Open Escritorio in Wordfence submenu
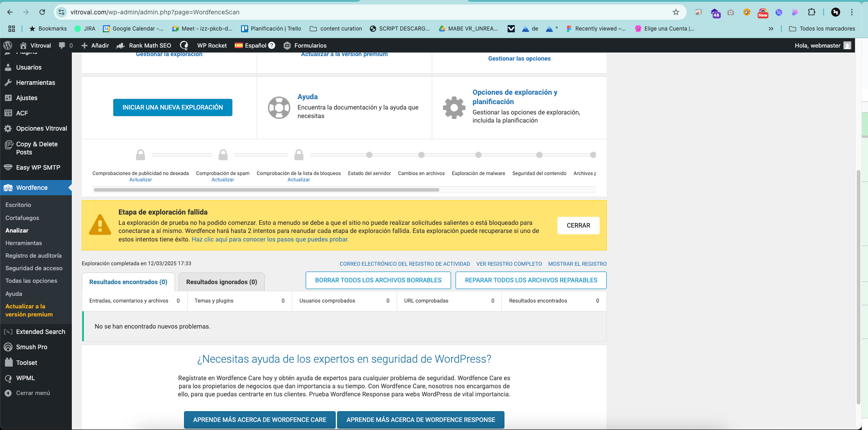 click(x=18, y=205)
